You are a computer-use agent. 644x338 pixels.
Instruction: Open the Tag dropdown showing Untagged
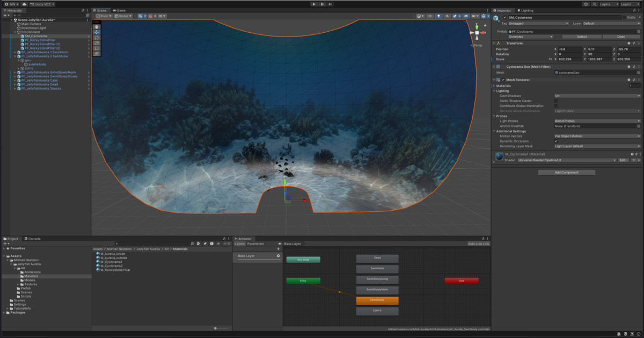click(x=538, y=24)
